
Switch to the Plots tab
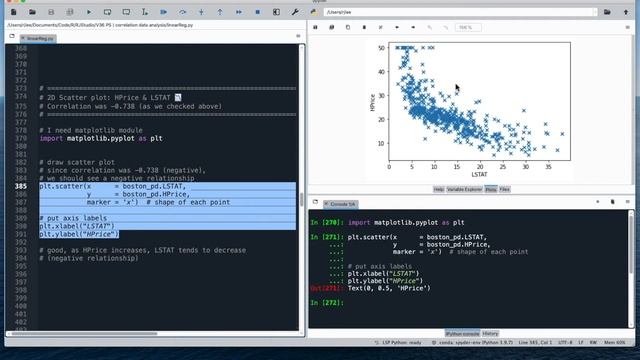pos(491,189)
